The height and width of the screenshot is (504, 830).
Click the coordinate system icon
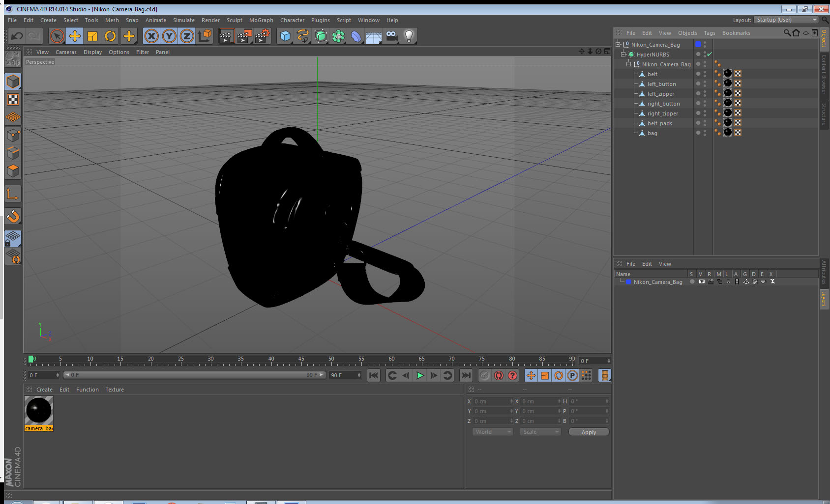click(205, 36)
